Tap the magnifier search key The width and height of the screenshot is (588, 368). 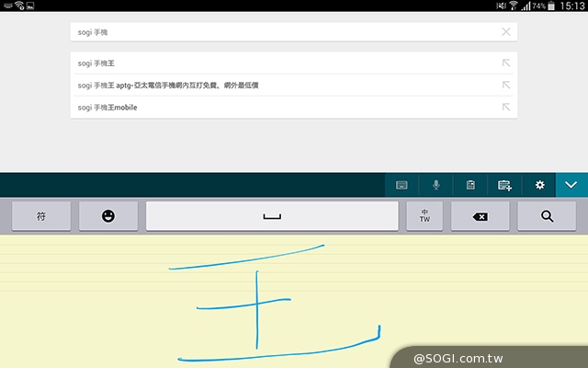click(x=547, y=216)
